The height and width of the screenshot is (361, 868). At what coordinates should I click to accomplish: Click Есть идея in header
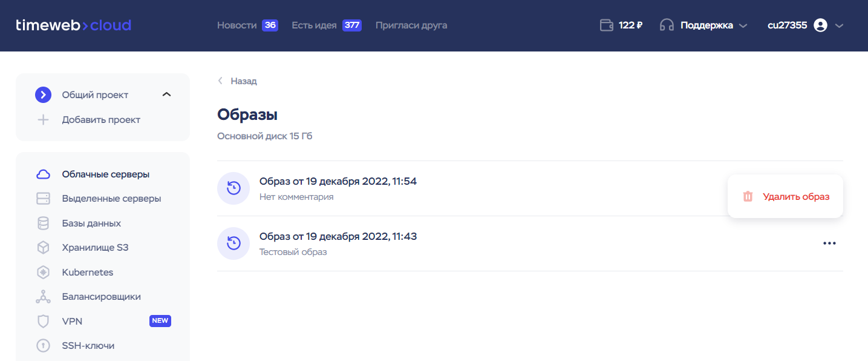(x=314, y=25)
